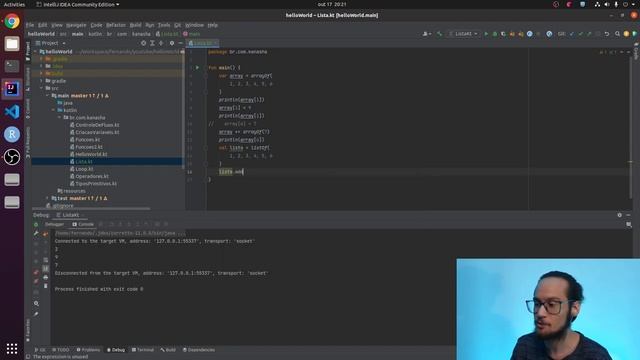The width and height of the screenshot is (640, 360).
Task: Click the locate file target icon in Project panel
Action: click(143, 43)
